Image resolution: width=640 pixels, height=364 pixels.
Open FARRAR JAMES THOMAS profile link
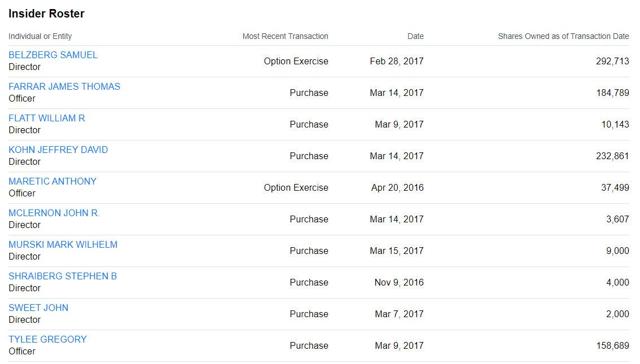coord(64,87)
